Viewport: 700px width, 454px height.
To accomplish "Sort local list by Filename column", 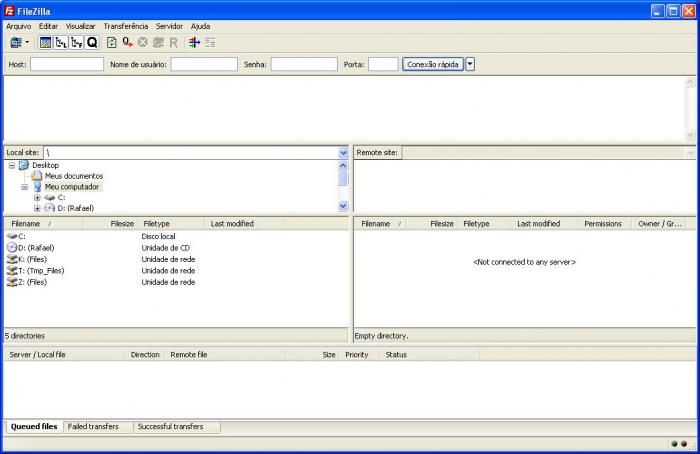I will [44, 224].
